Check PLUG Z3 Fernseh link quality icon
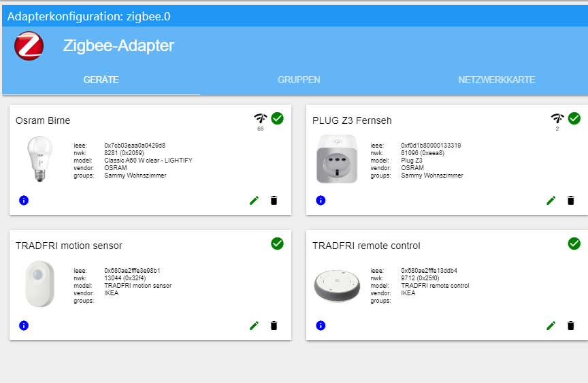588x383 pixels. click(x=557, y=118)
